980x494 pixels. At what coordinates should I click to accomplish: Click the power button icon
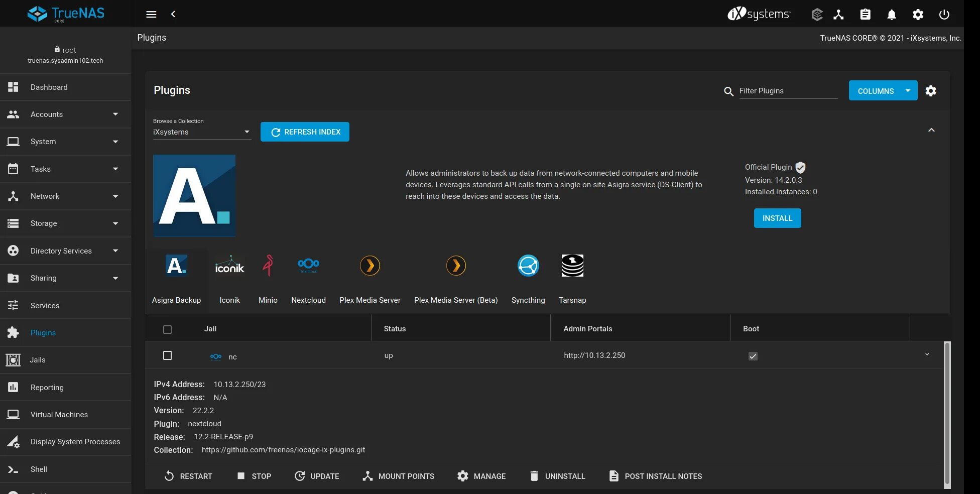click(x=944, y=15)
